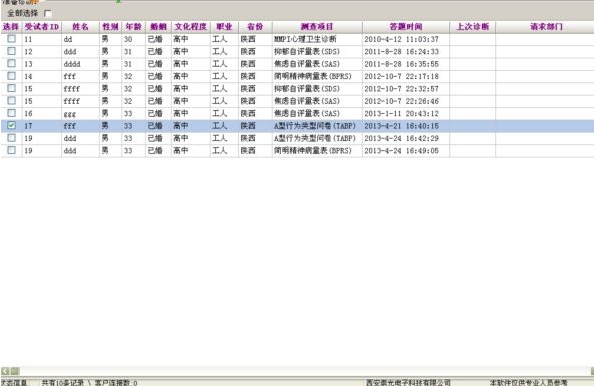The width and height of the screenshot is (594, 386).
Task: Select the time 2012-10-7 22:26:46
Action: tap(402, 101)
